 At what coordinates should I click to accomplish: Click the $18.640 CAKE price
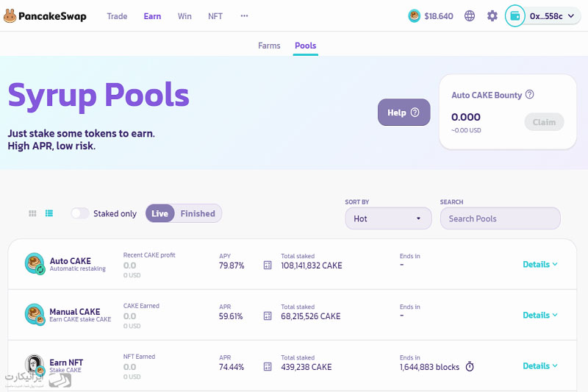point(438,16)
